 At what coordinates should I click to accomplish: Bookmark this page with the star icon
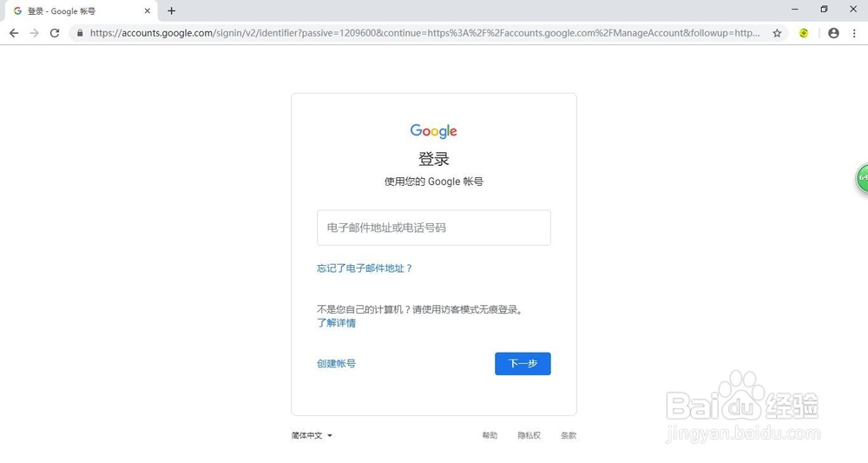(777, 33)
